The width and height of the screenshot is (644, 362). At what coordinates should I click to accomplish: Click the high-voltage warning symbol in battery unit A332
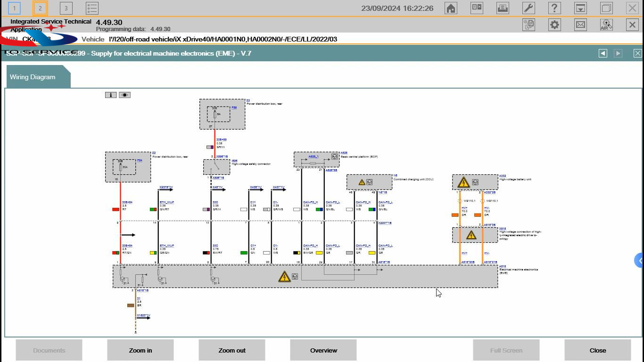click(x=463, y=182)
